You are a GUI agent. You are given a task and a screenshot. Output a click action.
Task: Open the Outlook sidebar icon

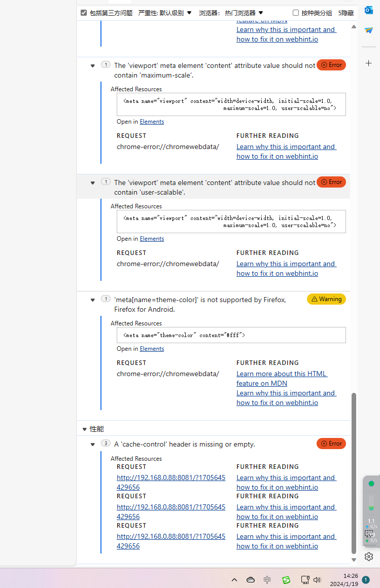click(369, 10)
